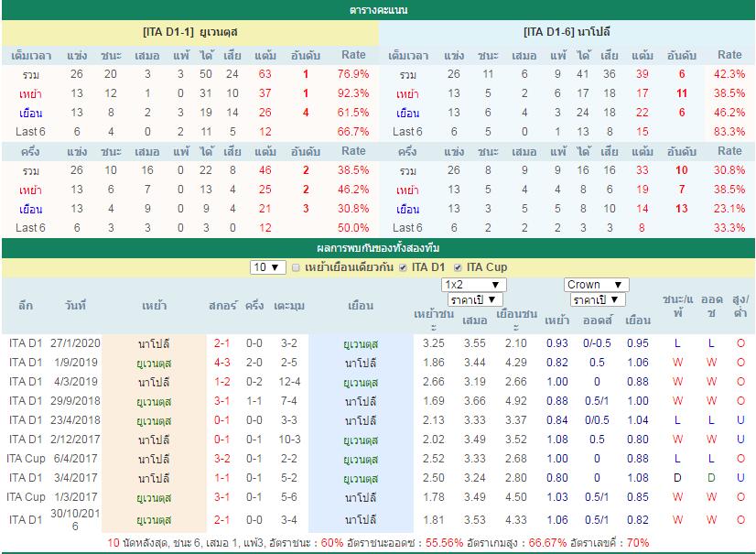
Task: Click the 3.25 home win odds on 27/1/2020
Action: coord(434,343)
